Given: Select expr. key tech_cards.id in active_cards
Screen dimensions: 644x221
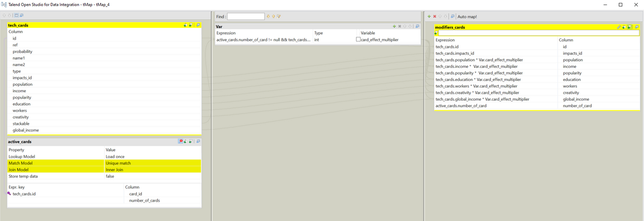Looking at the screenshot, I should pos(24,194).
